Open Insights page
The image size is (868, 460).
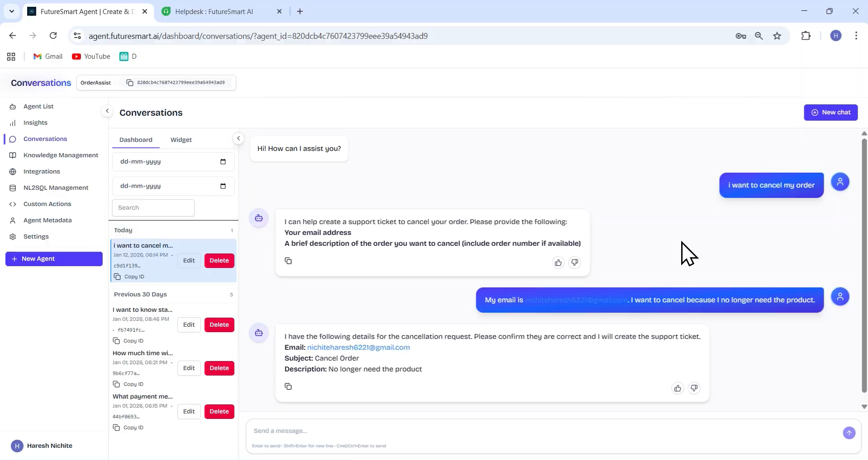tap(35, 122)
